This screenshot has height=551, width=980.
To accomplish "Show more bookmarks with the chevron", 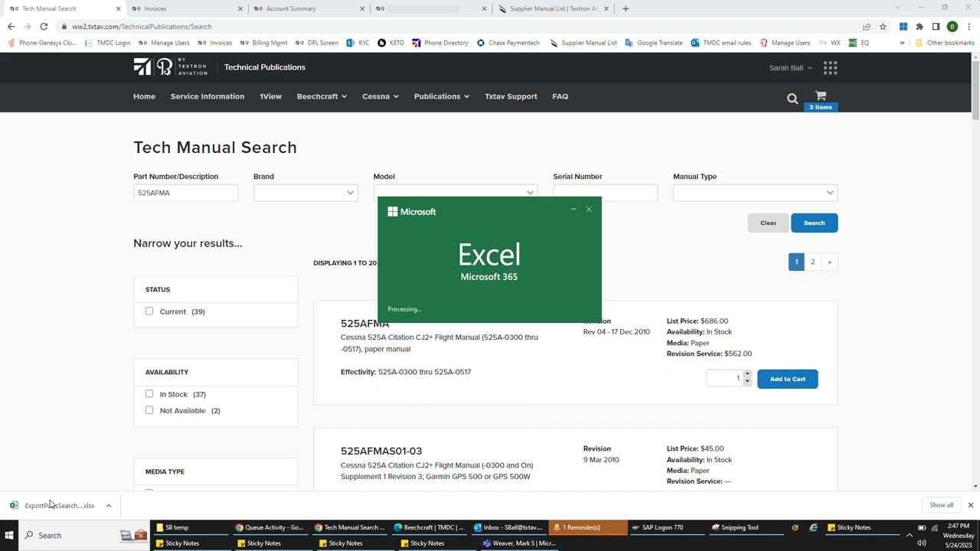I will pyautogui.click(x=902, y=43).
